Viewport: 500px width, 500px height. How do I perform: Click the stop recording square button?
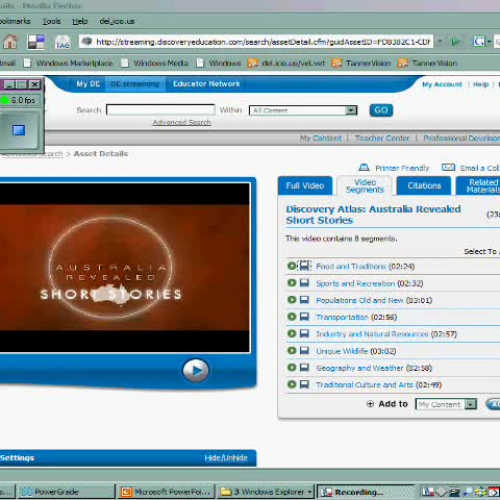tap(19, 130)
